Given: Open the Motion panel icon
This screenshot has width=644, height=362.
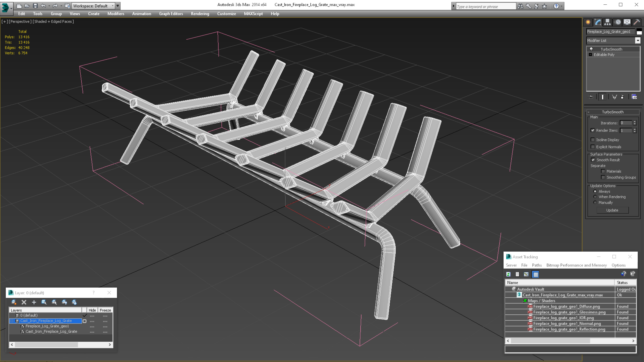Looking at the screenshot, I should tap(617, 22).
